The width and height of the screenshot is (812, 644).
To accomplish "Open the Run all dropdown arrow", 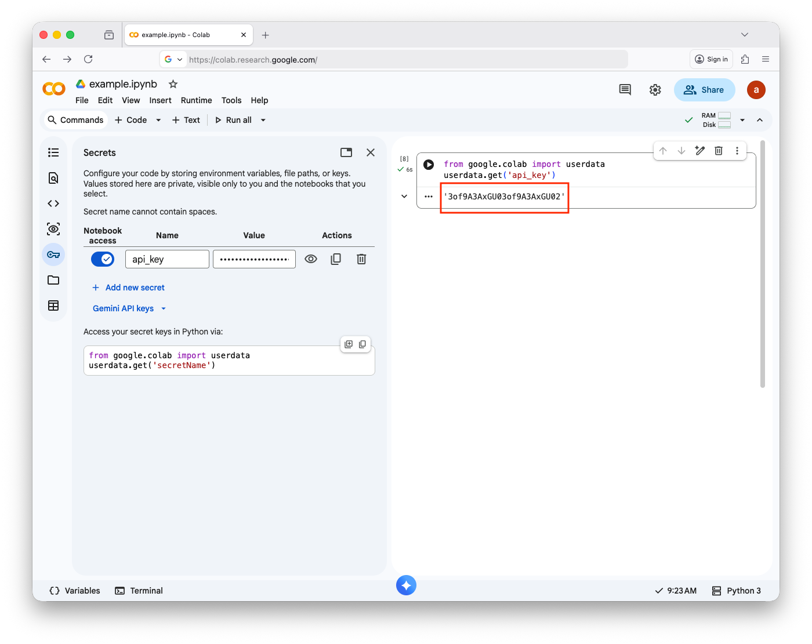I will tap(263, 120).
